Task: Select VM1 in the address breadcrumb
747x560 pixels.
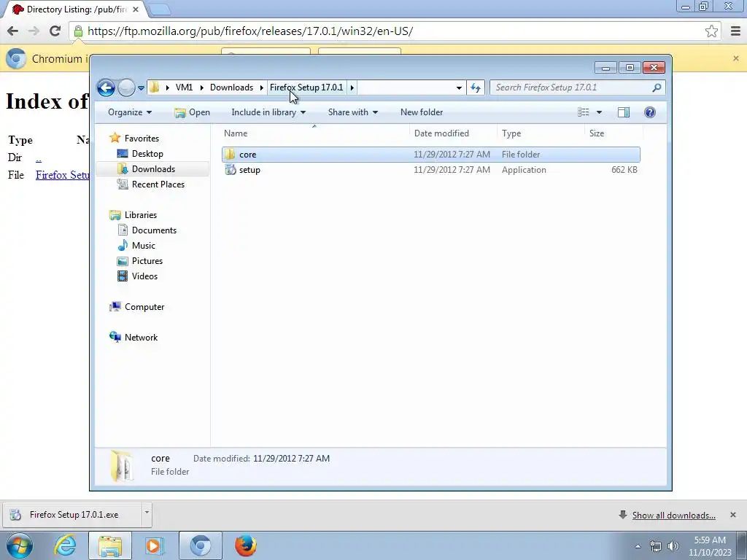Action: tap(184, 87)
